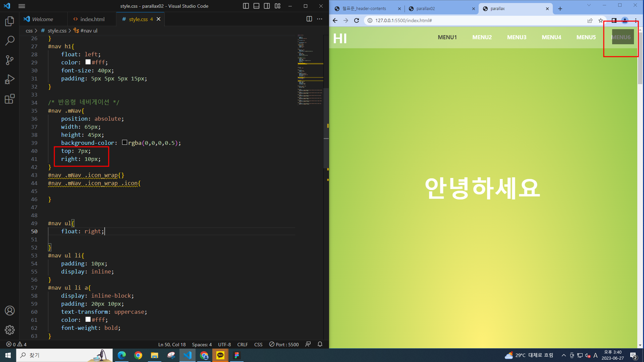Click MENU3 link in web page
This screenshot has height=362, width=644.
[x=517, y=37]
